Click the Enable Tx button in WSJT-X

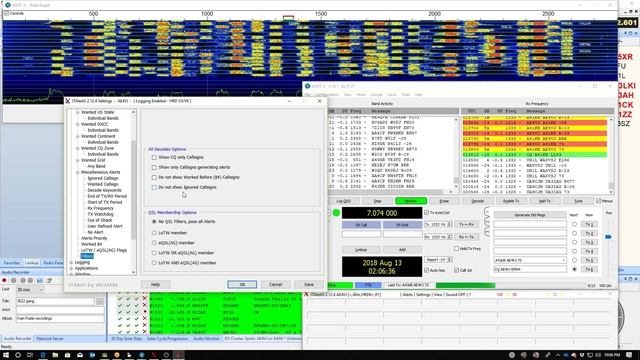[511, 201]
